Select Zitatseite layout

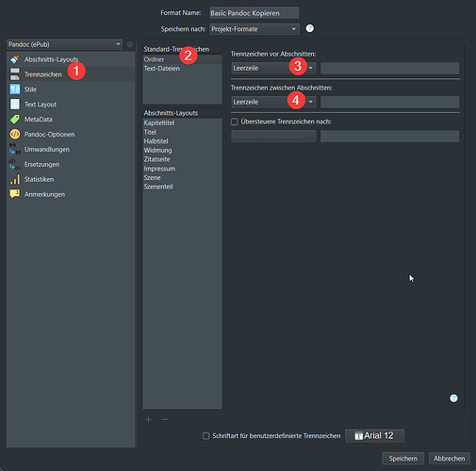coord(182,159)
